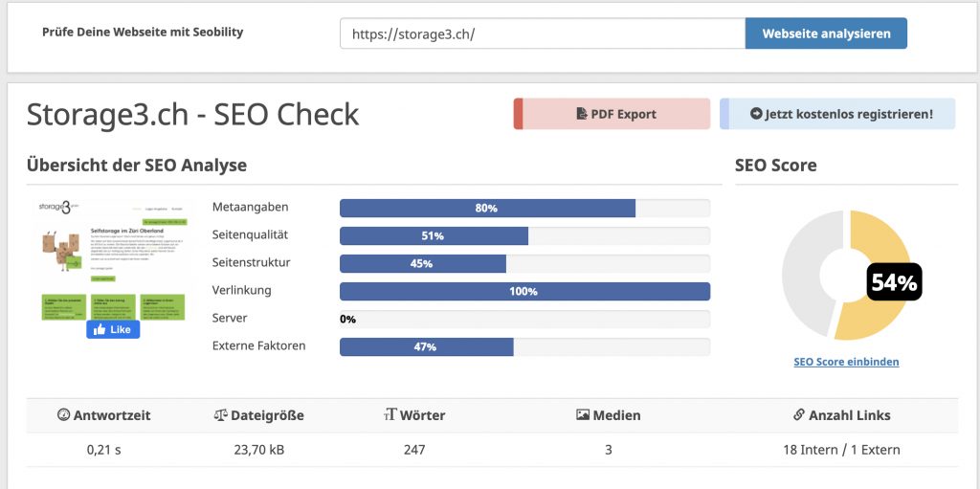Image resolution: width=980 pixels, height=489 pixels.
Task: Click the scale icon beside Dateigröße
Action: click(x=221, y=415)
